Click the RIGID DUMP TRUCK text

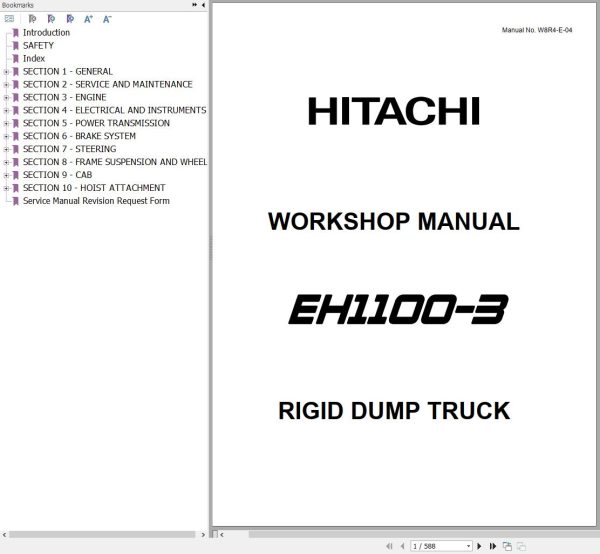394,411
